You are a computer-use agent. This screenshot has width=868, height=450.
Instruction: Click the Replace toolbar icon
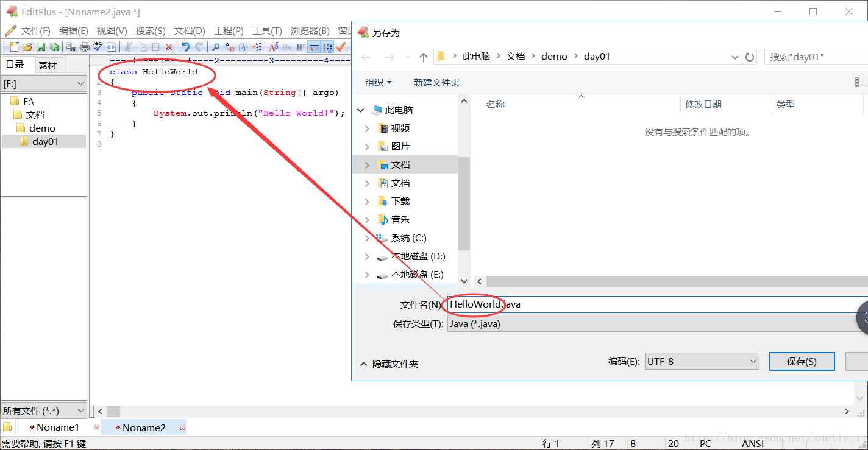coord(230,47)
